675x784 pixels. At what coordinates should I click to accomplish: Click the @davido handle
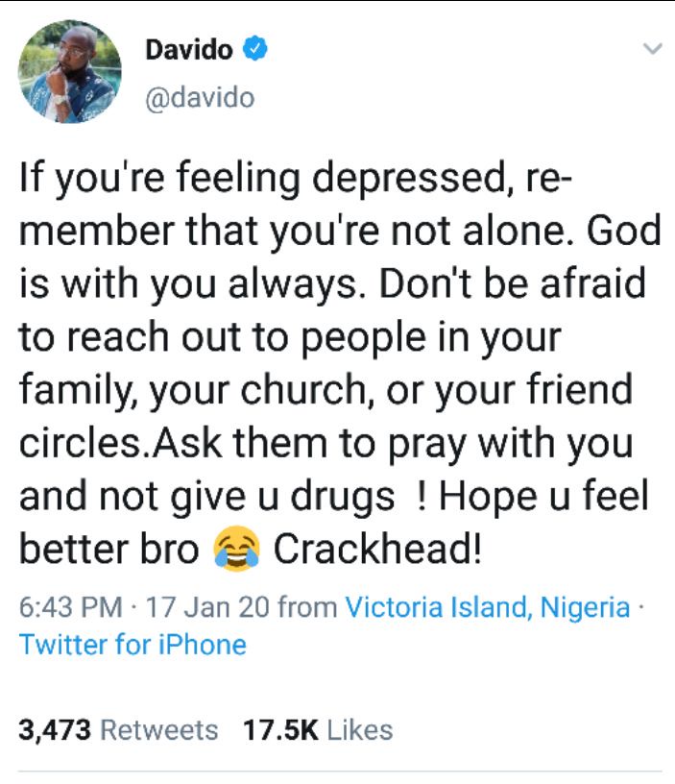pos(200,97)
